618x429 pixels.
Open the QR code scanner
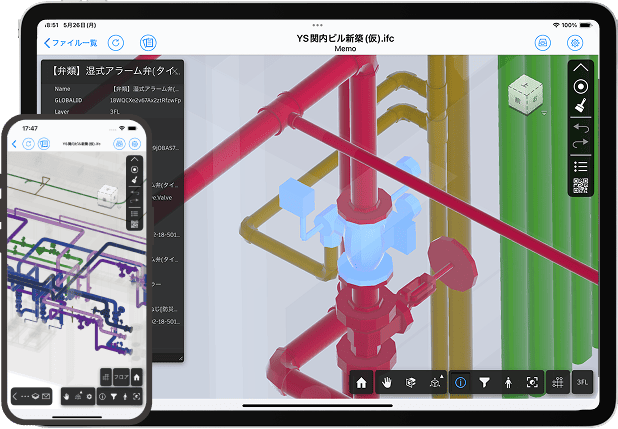581,185
